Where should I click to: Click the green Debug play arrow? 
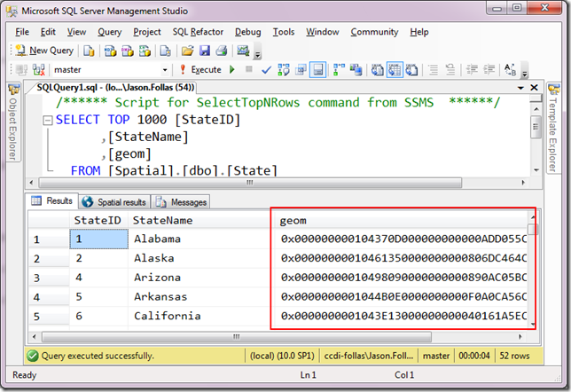point(232,69)
